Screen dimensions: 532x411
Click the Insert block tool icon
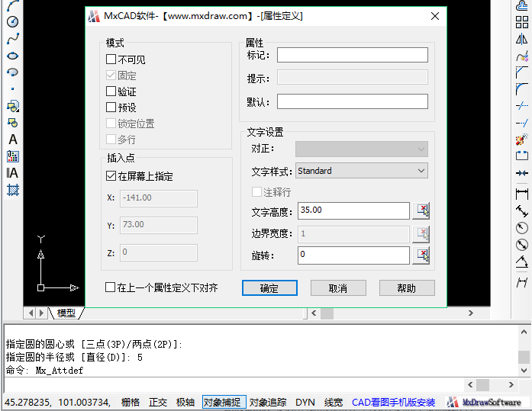coord(12,106)
